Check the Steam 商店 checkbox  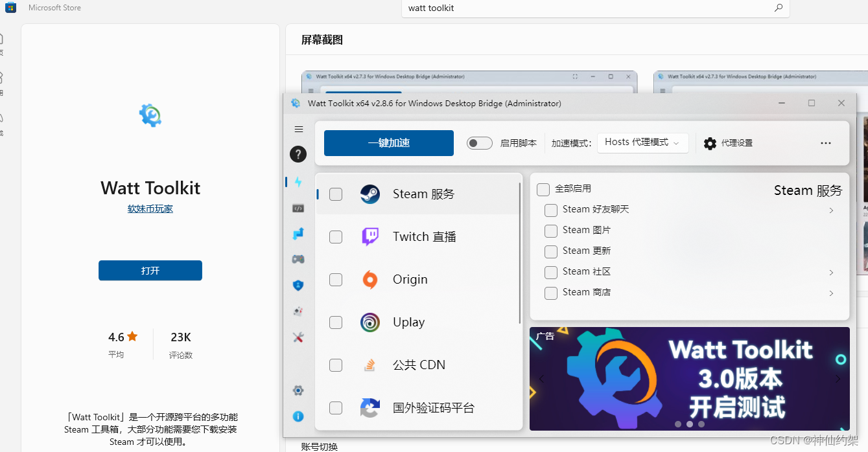pyautogui.click(x=551, y=293)
